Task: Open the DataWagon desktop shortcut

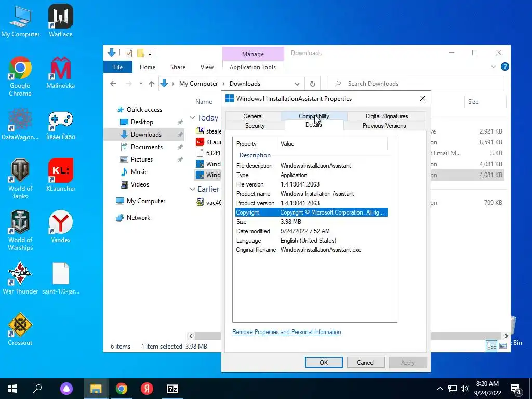Action: click(20, 124)
